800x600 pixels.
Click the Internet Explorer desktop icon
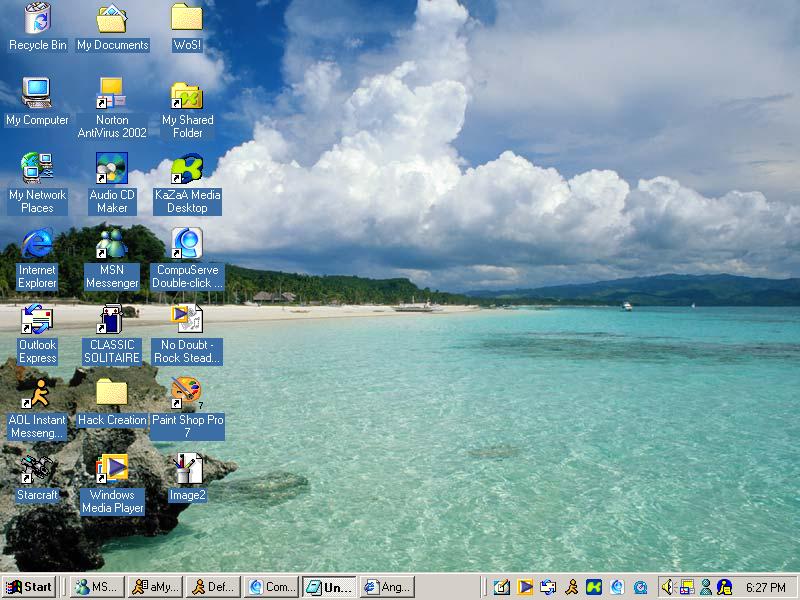[x=37, y=244]
